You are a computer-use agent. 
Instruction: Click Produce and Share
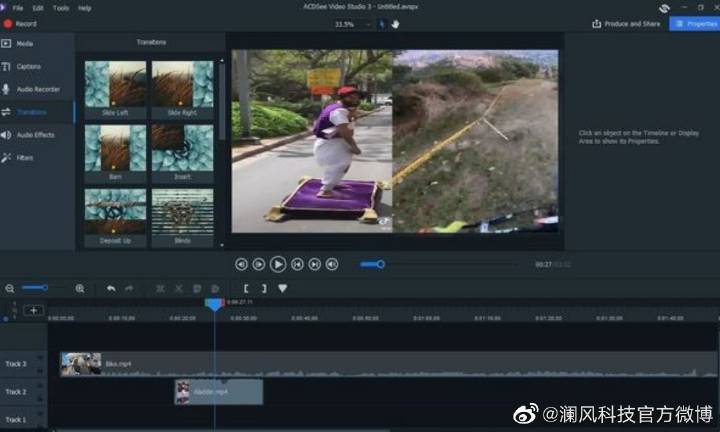coord(626,23)
